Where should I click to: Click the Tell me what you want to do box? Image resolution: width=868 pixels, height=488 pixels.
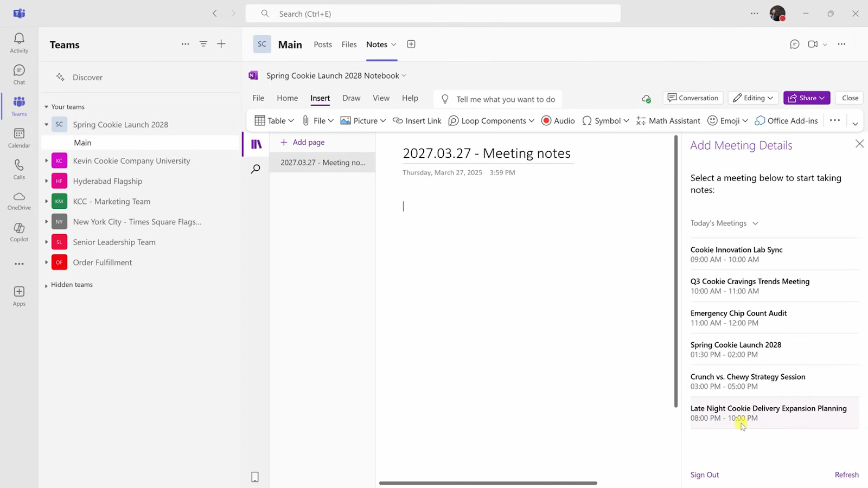pos(498,99)
